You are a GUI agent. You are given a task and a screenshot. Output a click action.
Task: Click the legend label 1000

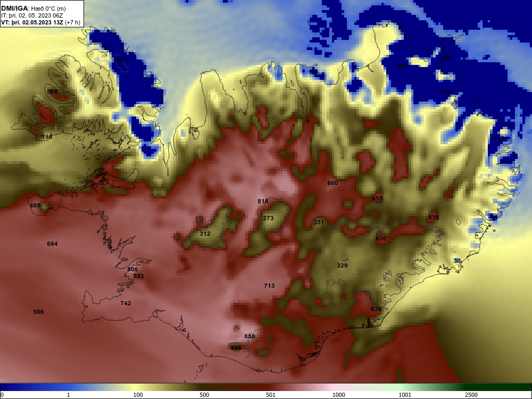pyautogui.click(x=338, y=395)
